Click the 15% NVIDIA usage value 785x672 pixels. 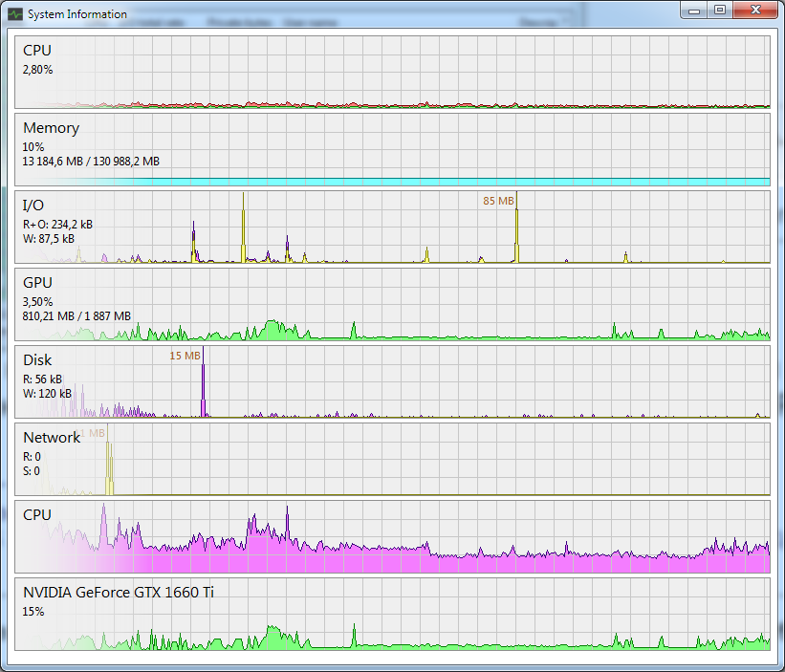[x=33, y=612]
